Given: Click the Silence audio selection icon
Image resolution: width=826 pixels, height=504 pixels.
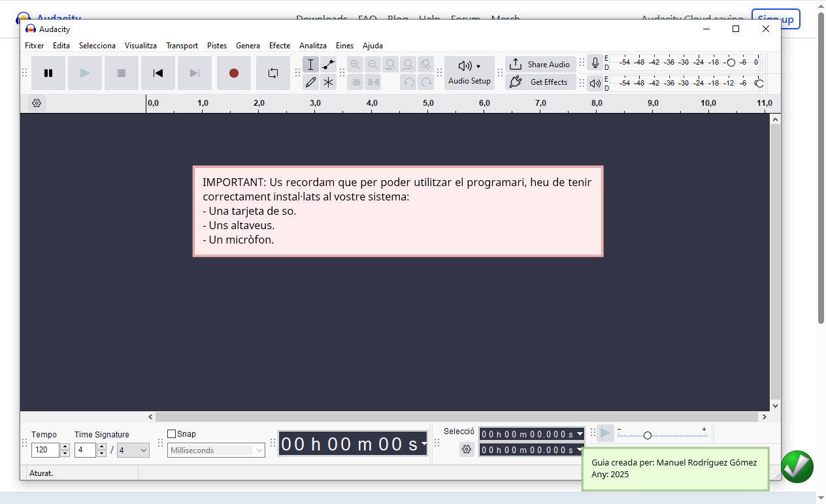Looking at the screenshot, I should [372, 82].
